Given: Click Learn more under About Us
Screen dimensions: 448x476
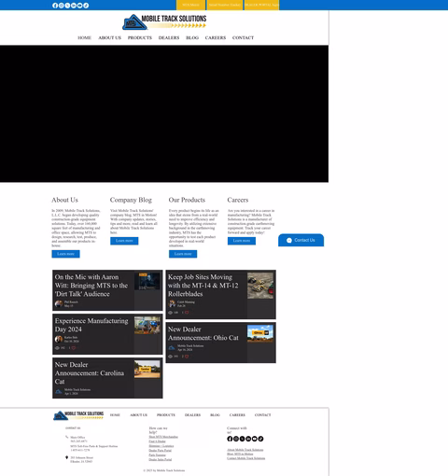Looking at the screenshot, I should click(65, 254).
